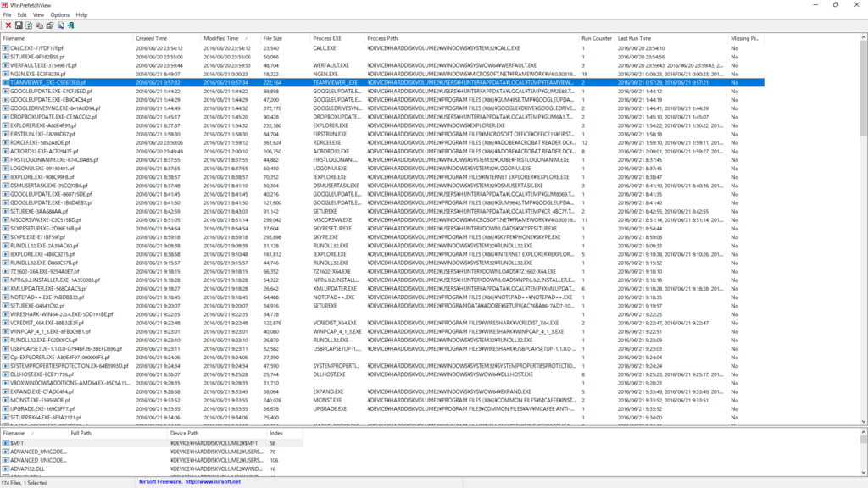868x488 pixels.
Task: Sort by the Modified Time column header
Action: pyautogui.click(x=231, y=39)
